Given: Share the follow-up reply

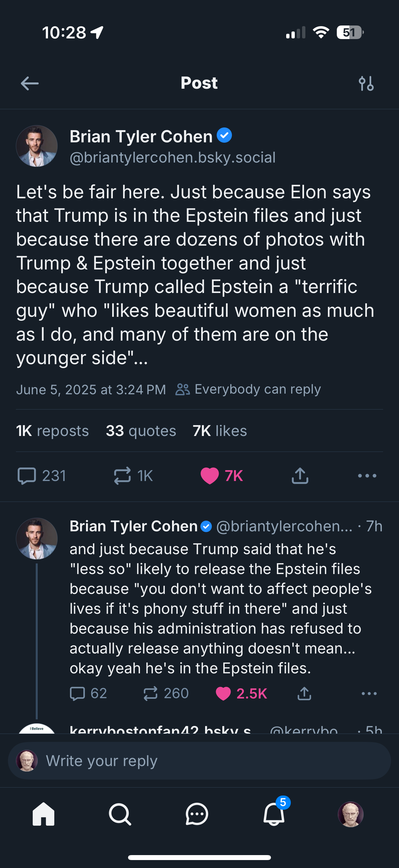Looking at the screenshot, I should coord(304,694).
